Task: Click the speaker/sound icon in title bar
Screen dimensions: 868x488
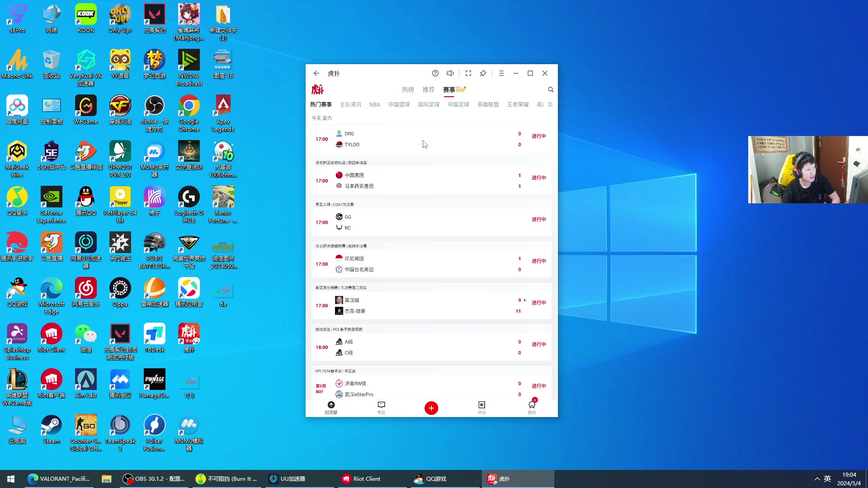Action: pos(451,73)
